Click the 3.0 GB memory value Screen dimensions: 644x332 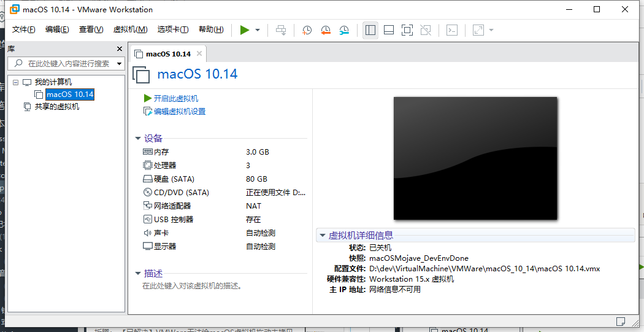tap(258, 152)
